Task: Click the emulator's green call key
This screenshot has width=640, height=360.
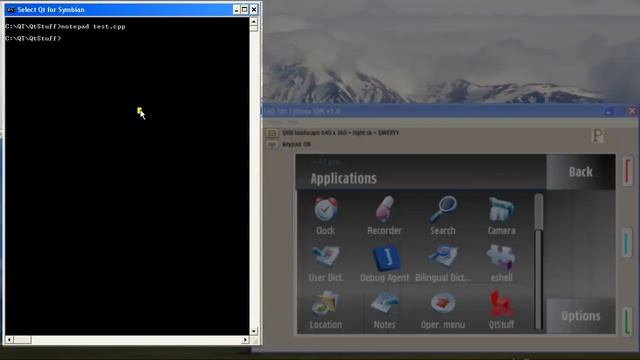Action: pyautogui.click(x=628, y=321)
